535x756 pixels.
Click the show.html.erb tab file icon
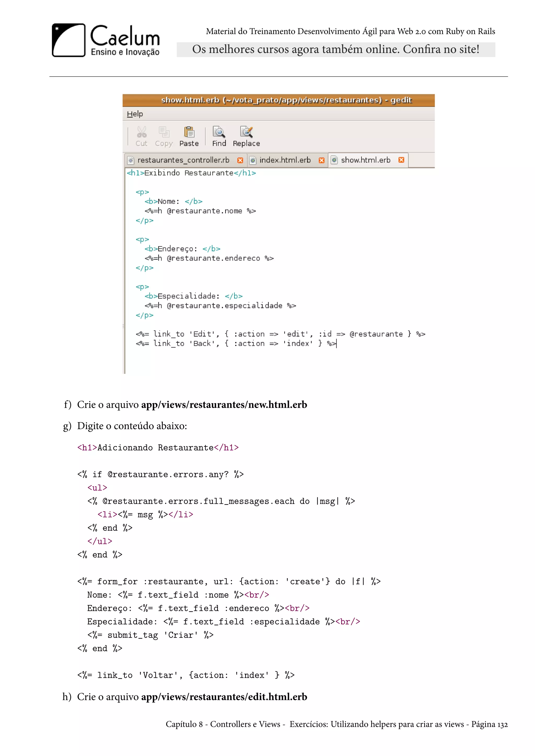coord(334,160)
